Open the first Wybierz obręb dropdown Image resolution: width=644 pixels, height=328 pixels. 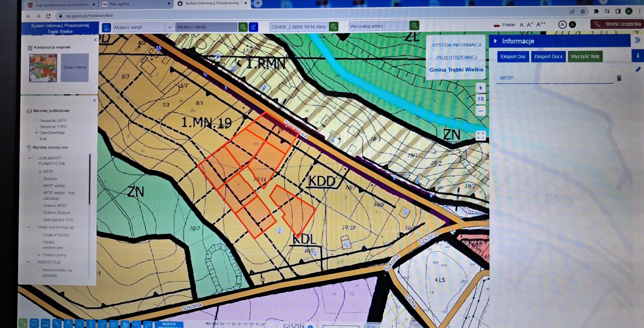click(169, 27)
